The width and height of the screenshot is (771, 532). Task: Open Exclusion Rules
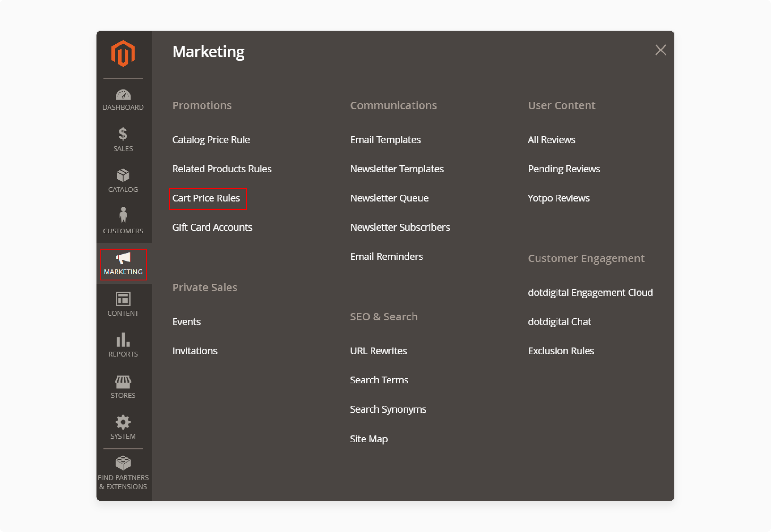pyautogui.click(x=561, y=351)
